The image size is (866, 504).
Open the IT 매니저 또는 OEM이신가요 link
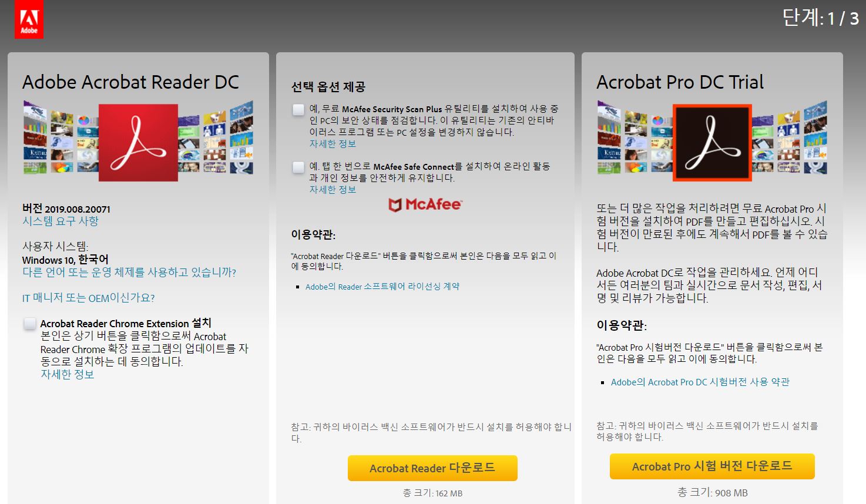(89, 298)
